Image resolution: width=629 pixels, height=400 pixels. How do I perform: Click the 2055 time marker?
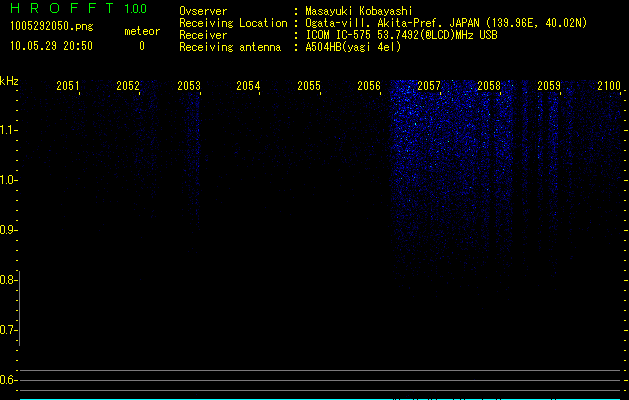309,86
